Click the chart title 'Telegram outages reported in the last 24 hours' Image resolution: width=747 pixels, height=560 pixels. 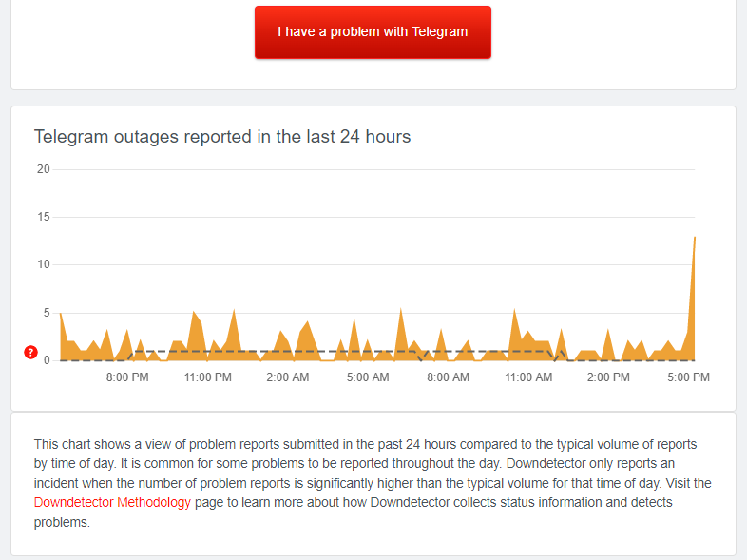(222, 137)
